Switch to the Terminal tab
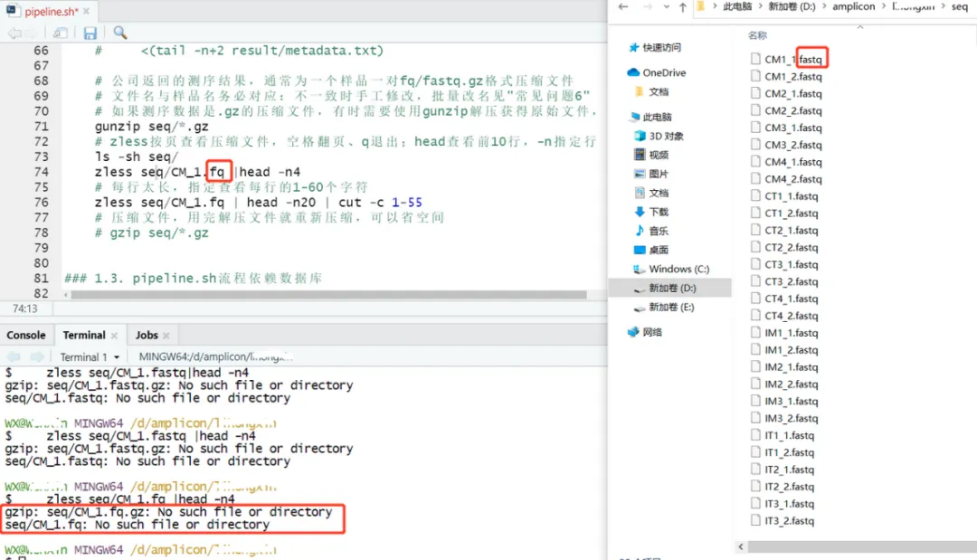 [84, 335]
